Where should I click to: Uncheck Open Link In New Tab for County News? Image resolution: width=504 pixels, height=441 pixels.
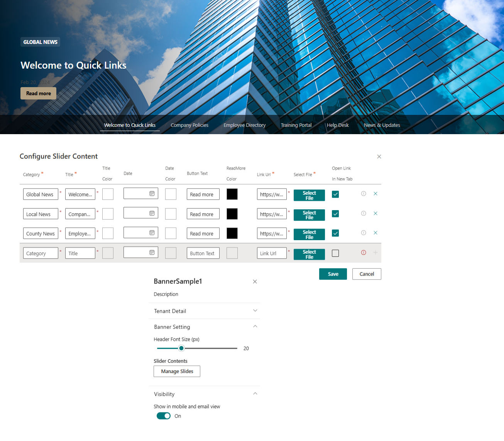pos(335,233)
